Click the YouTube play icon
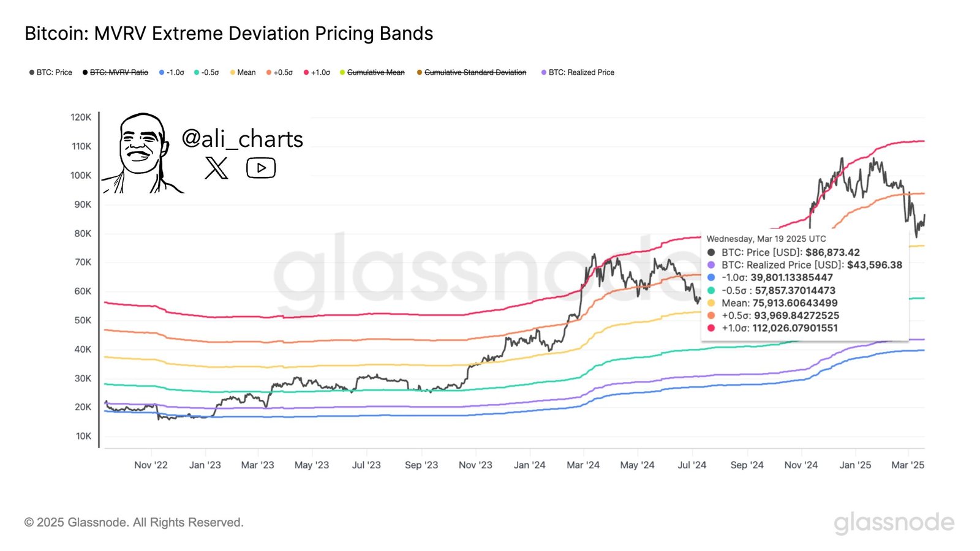The image size is (980, 551). (x=261, y=168)
